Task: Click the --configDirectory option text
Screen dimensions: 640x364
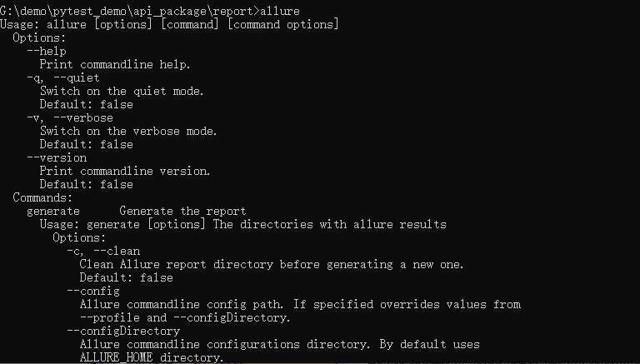Action: pyautogui.click(x=123, y=331)
